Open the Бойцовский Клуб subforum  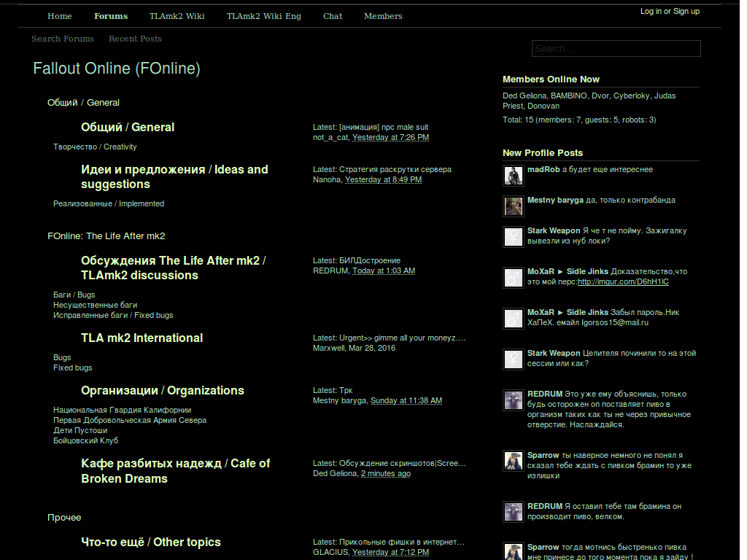pyautogui.click(x=86, y=440)
